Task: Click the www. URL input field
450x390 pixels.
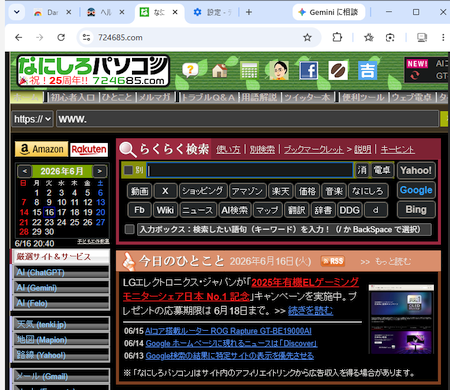Action: point(247,119)
